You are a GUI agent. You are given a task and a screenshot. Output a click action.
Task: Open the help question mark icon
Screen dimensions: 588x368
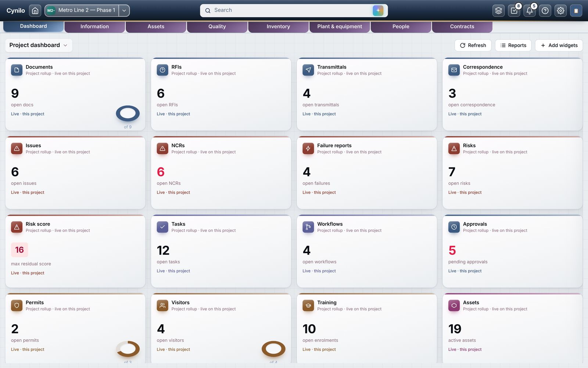point(545,11)
